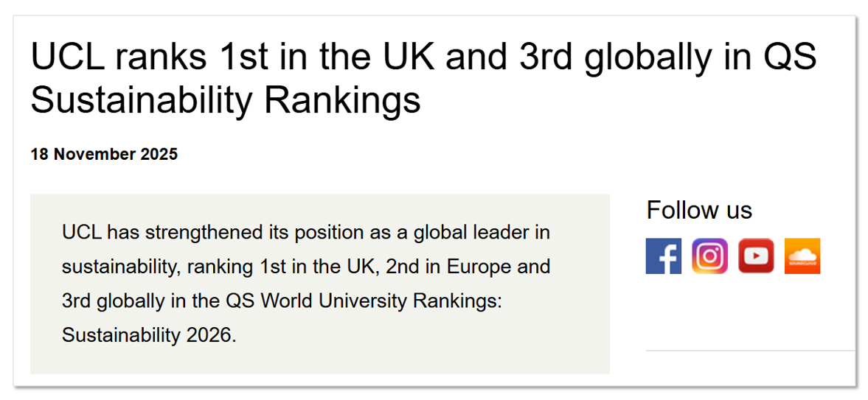
Task: Click "Sustainability 2026." in the summary
Action: [149, 335]
